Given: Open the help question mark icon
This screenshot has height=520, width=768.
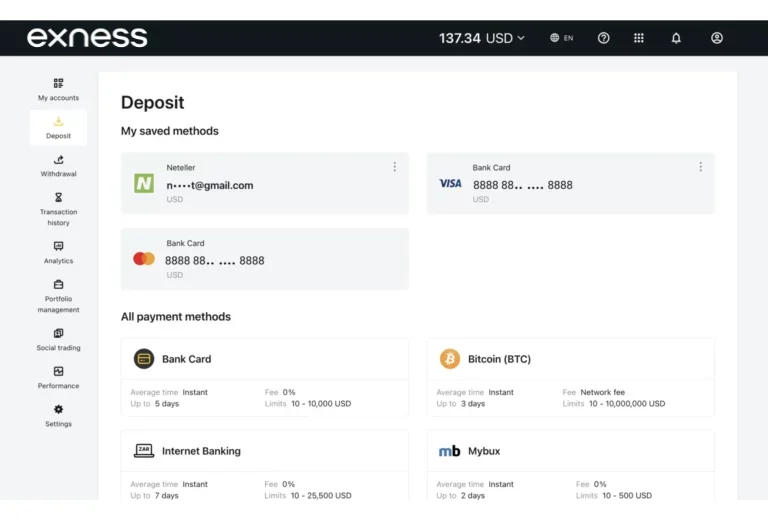Looking at the screenshot, I should [x=603, y=38].
